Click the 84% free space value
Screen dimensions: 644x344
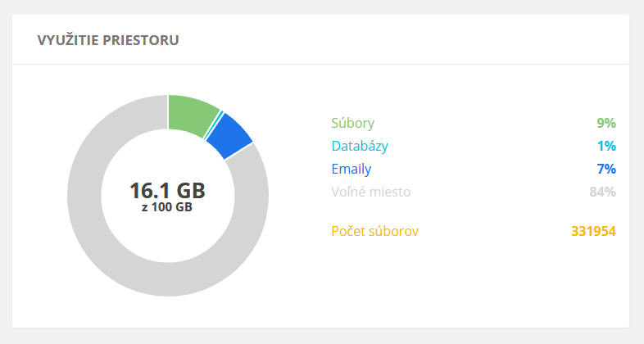[602, 192]
